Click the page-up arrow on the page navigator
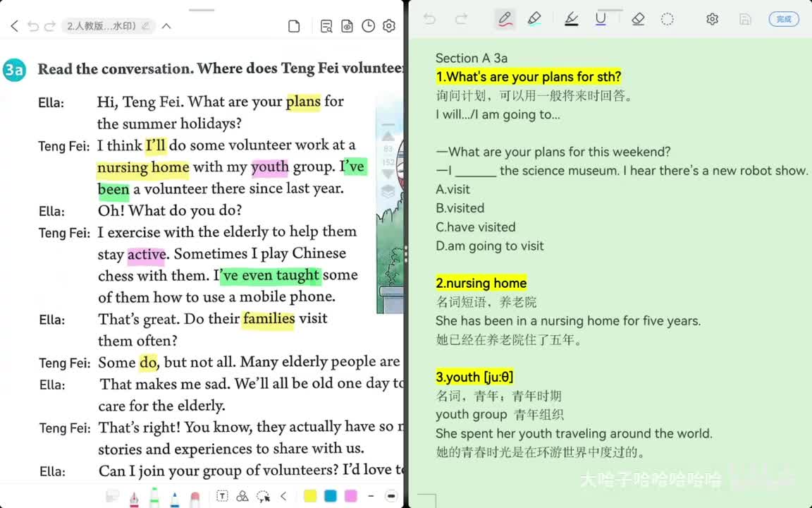The image size is (812, 508). pyautogui.click(x=388, y=136)
